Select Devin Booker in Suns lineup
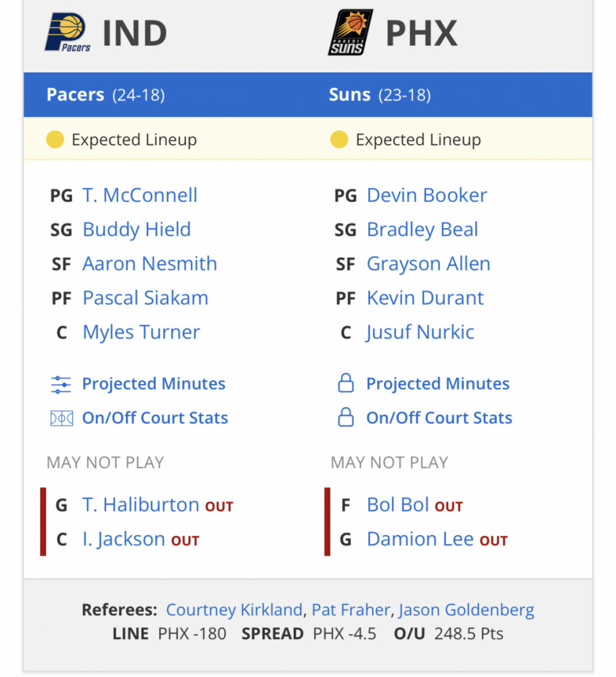This screenshot has width=616, height=677. 426,196
